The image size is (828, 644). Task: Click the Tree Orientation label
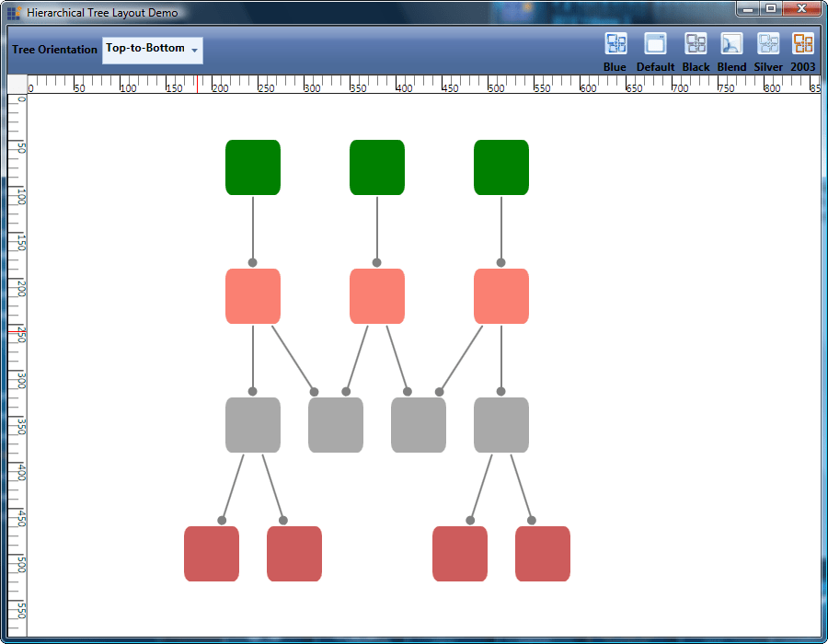52,51
